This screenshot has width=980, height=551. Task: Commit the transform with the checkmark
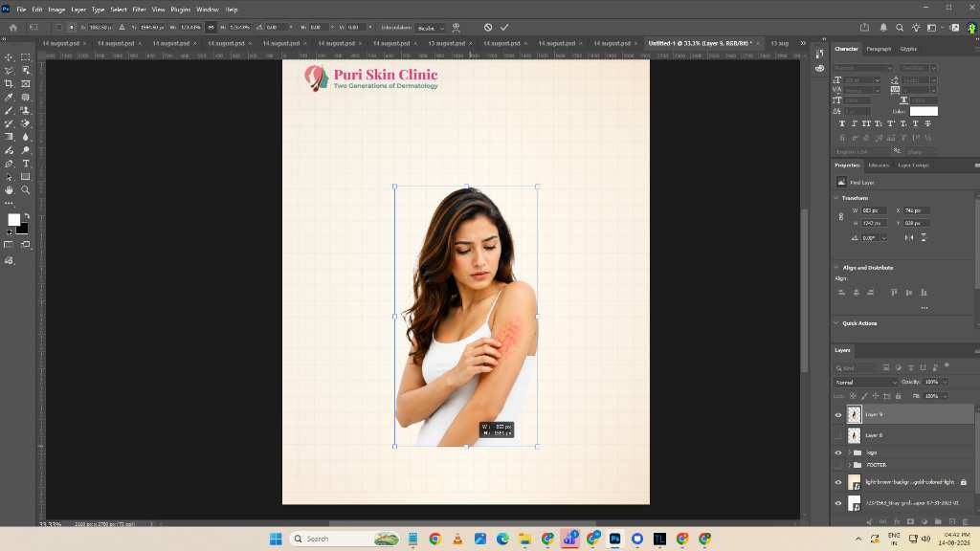504,28
